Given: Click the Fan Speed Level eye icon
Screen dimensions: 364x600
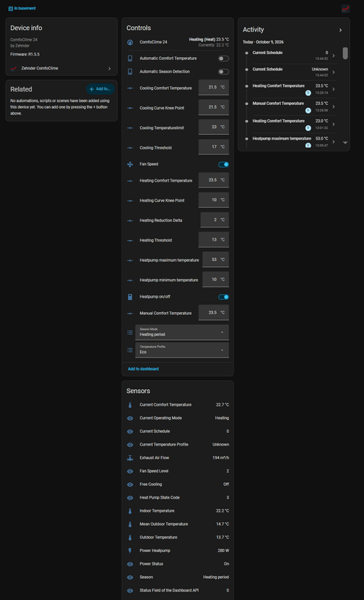Looking at the screenshot, I should [x=130, y=472].
